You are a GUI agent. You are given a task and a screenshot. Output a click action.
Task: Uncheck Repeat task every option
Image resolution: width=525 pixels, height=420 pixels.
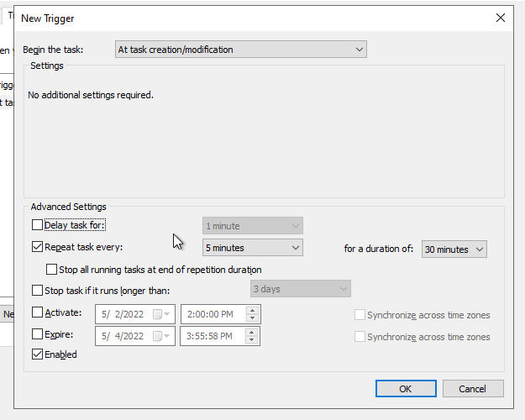pyautogui.click(x=37, y=247)
